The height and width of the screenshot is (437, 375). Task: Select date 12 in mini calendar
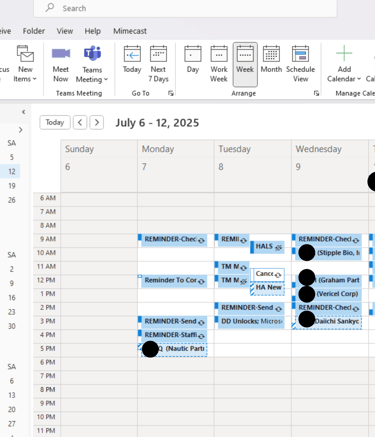click(x=12, y=171)
